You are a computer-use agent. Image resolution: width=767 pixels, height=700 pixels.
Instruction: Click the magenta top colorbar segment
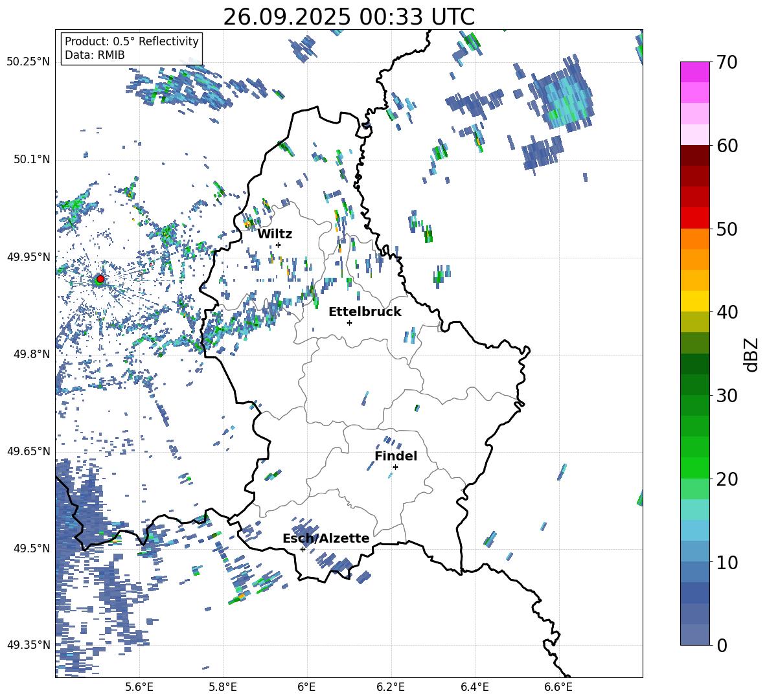click(x=695, y=72)
